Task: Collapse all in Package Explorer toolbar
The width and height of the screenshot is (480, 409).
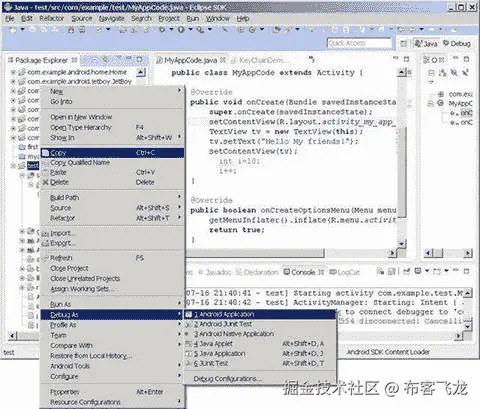Action: click(x=95, y=60)
